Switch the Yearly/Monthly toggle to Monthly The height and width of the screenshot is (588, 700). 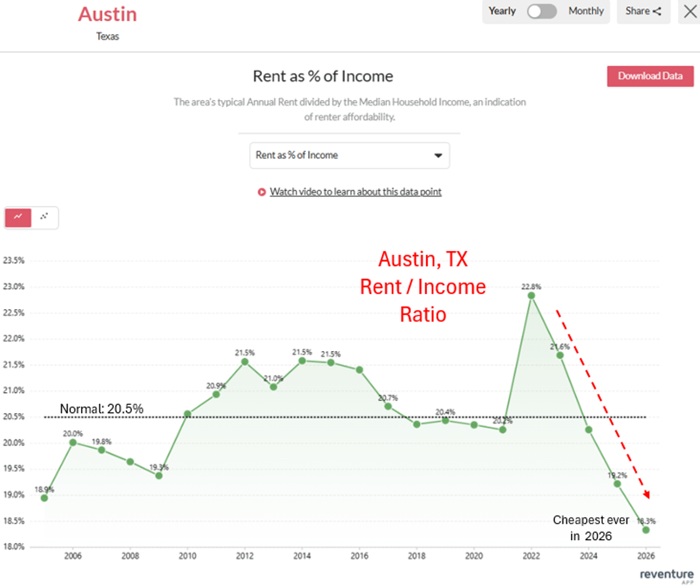541,11
